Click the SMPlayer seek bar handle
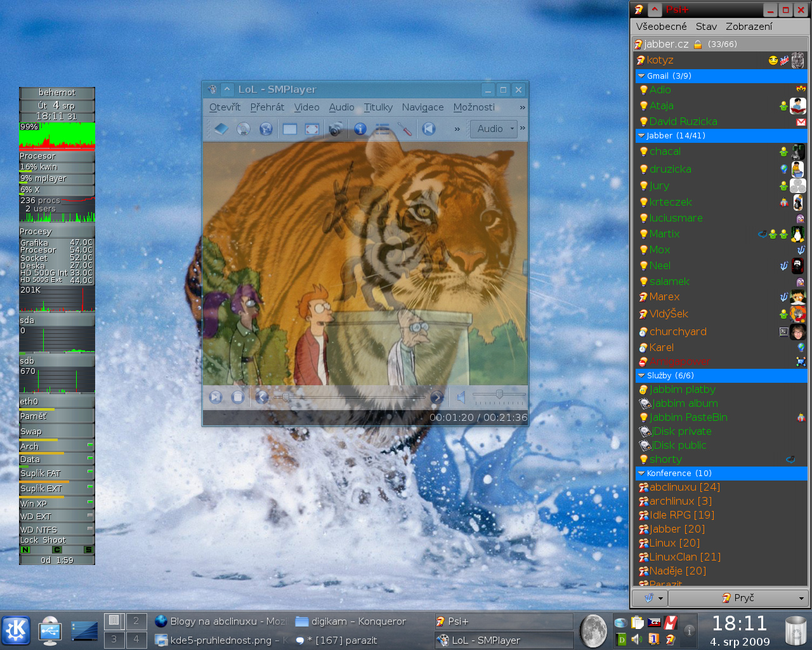This screenshot has width=812, height=650. click(x=285, y=397)
